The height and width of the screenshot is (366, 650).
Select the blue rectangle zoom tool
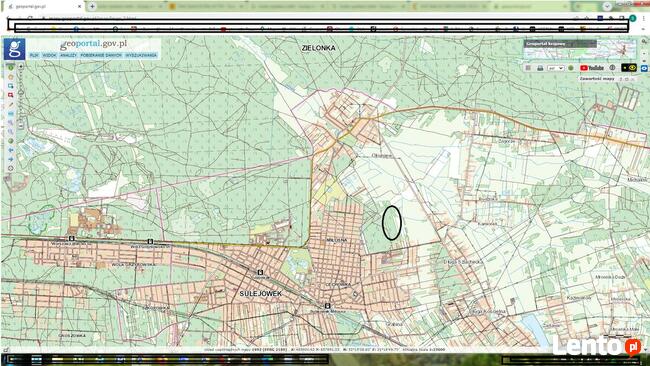pos(10,86)
